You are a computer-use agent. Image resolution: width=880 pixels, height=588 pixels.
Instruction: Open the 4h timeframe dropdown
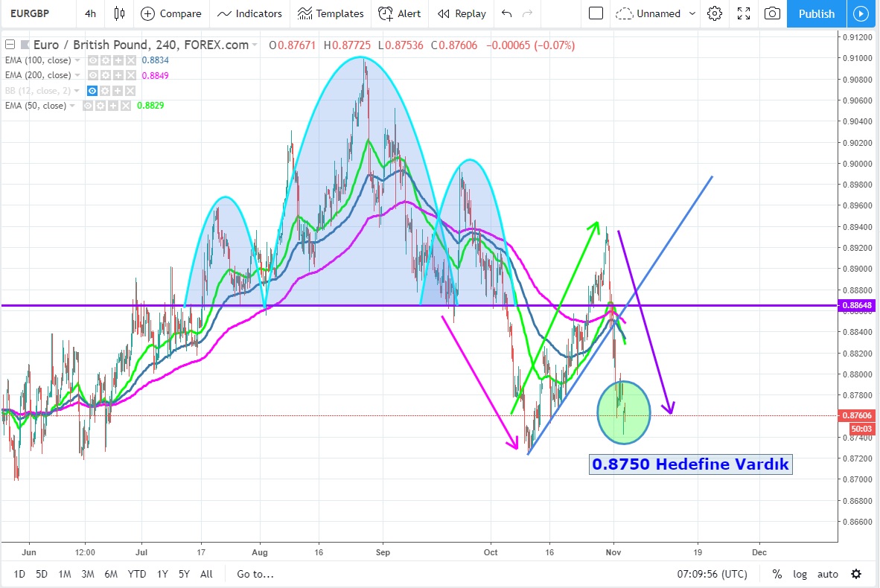(x=90, y=13)
